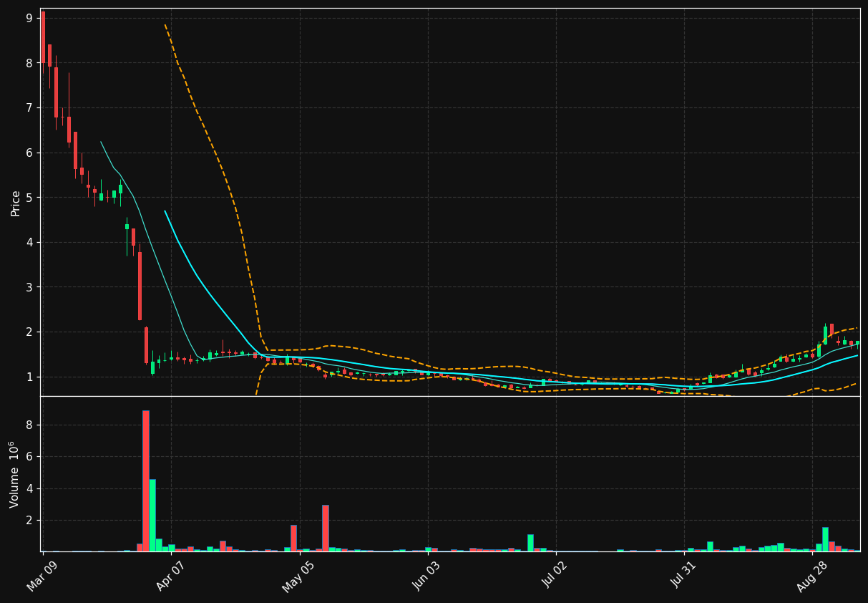The width and height of the screenshot is (868, 603).
Task: Click the "Aug 28" date label
Action: [811, 576]
